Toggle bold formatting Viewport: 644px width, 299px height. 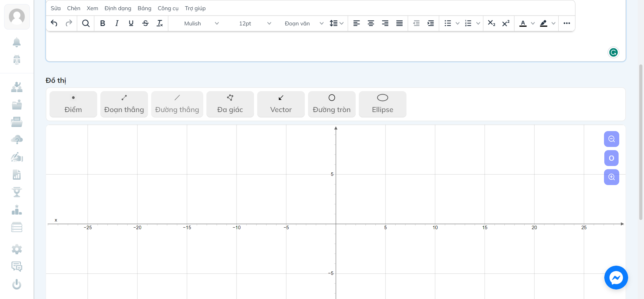103,23
